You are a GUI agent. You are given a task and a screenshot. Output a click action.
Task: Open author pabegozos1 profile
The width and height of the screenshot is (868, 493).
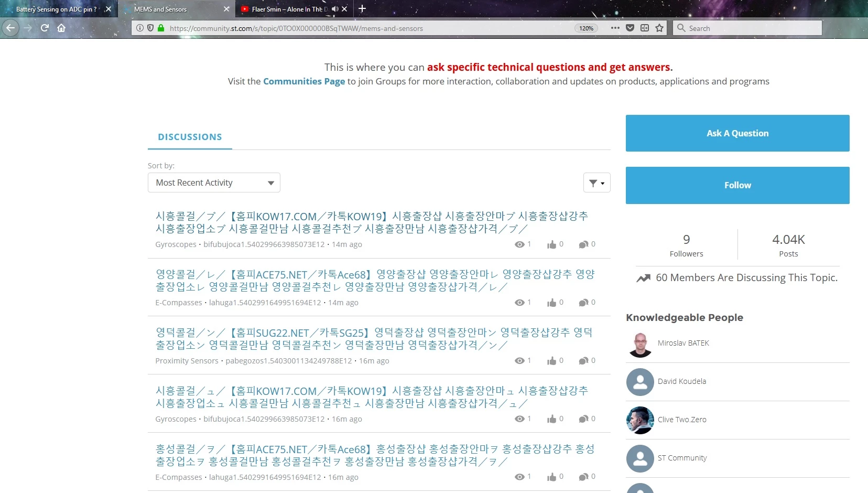(x=289, y=361)
